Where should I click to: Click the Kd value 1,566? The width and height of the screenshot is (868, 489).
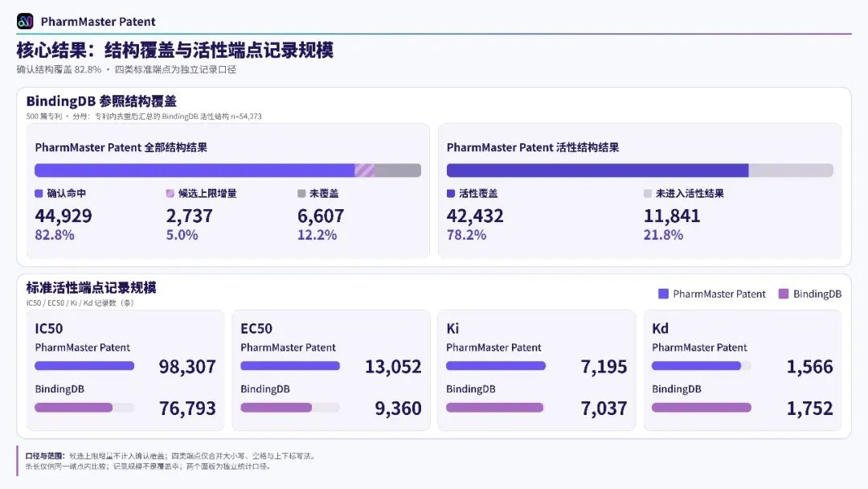[x=810, y=367]
